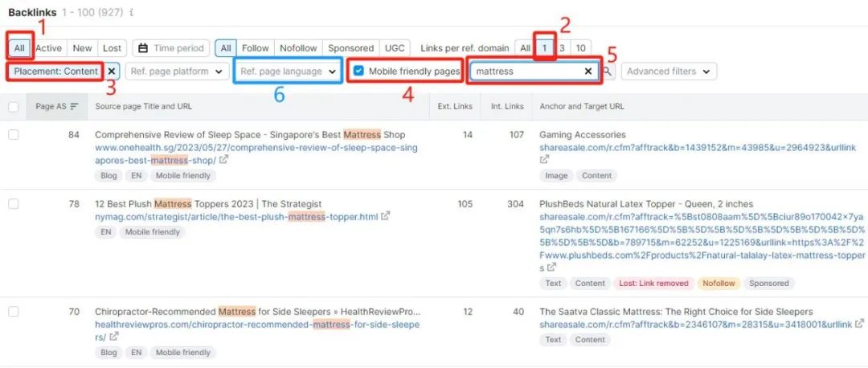Click Image tag under Gaming Accessories

coord(556,175)
